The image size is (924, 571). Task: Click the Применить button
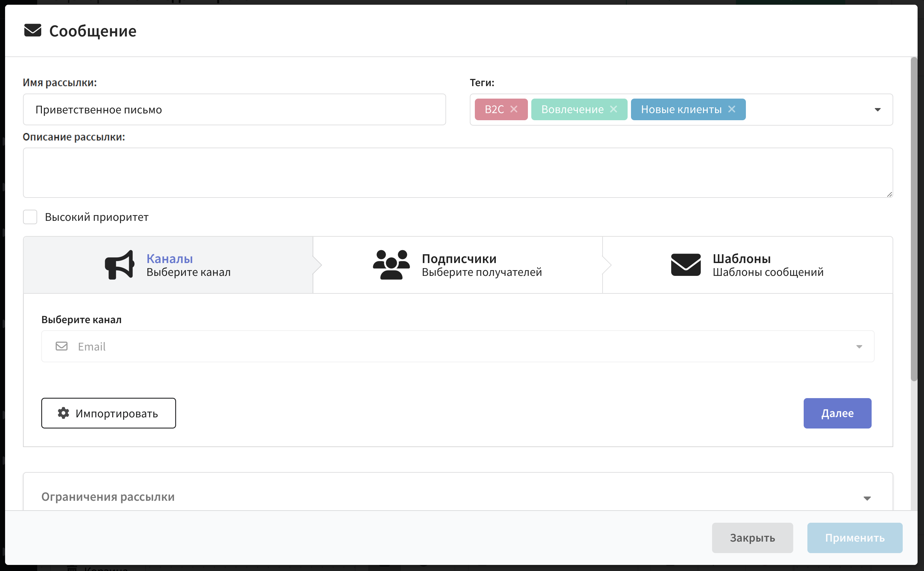click(x=854, y=538)
